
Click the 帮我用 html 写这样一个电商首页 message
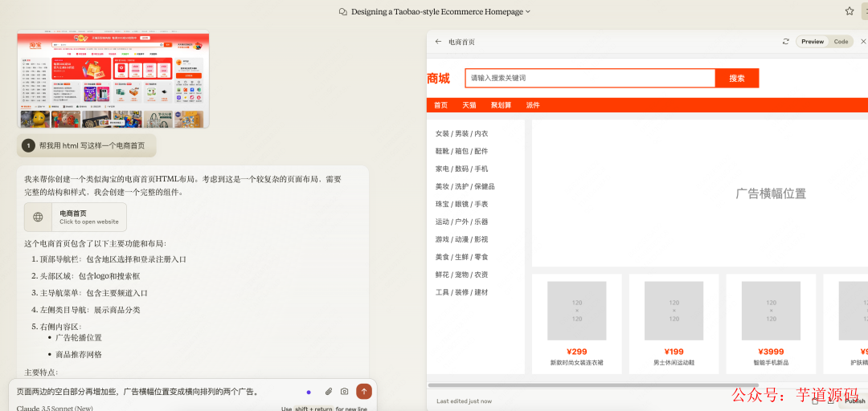(92, 146)
